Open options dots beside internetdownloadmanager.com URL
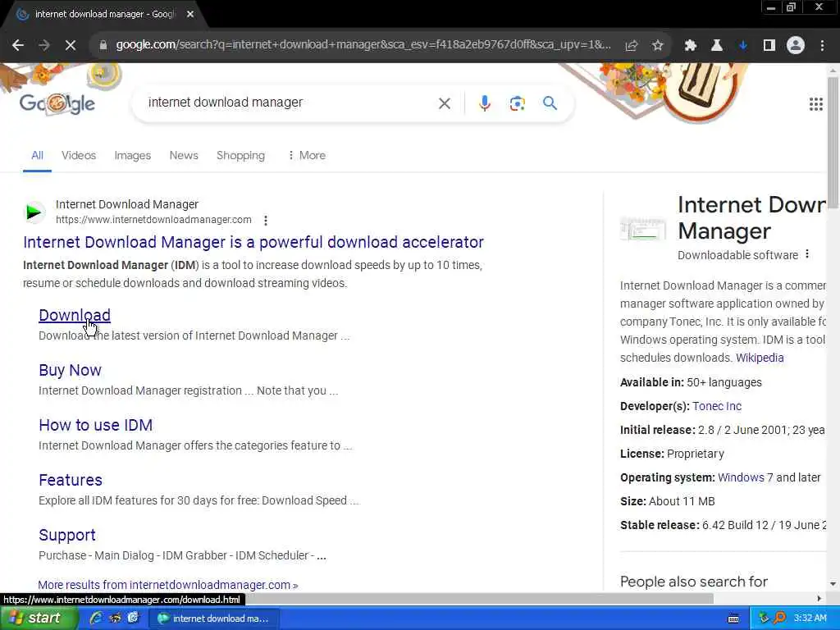 click(x=266, y=220)
